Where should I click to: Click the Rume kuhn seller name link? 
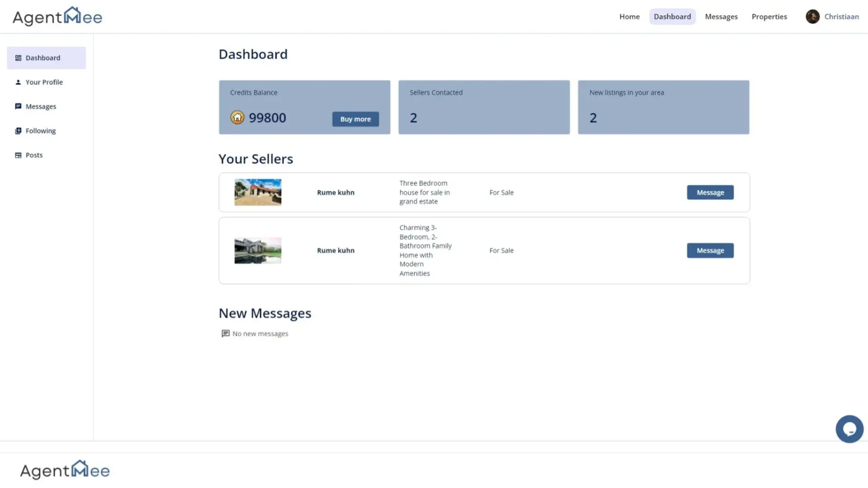click(x=335, y=192)
